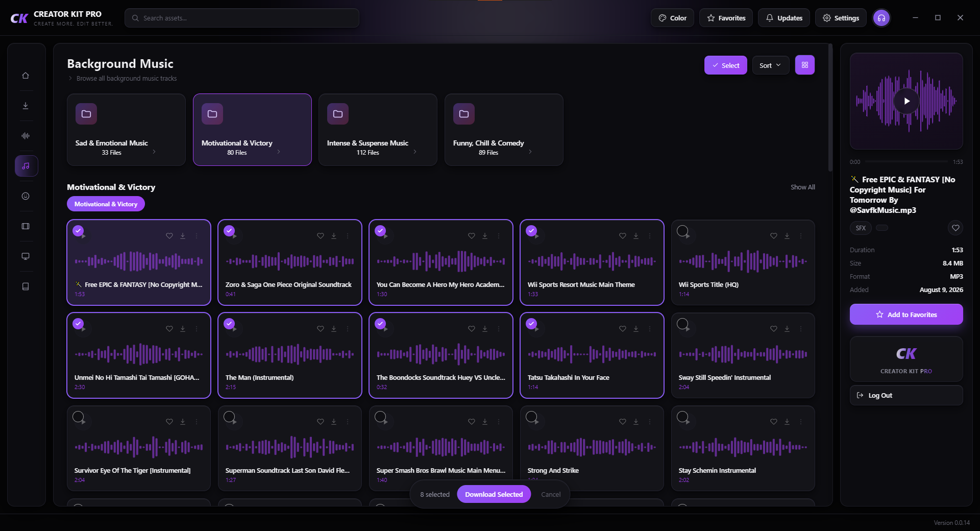This screenshot has height=531, width=980.
Task: Play the preview track in side panel
Action: click(x=906, y=101)
